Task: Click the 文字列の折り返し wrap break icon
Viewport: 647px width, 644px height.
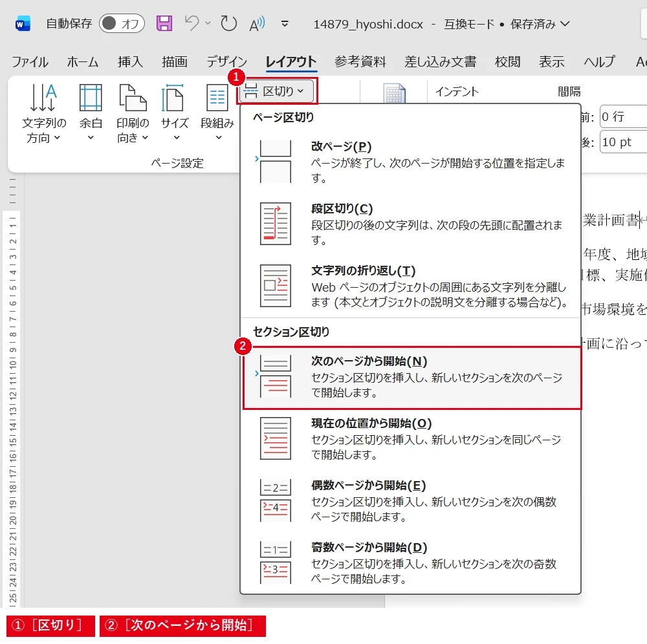Action: 275,286
